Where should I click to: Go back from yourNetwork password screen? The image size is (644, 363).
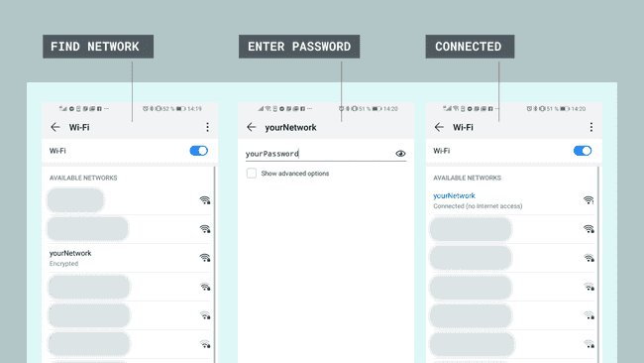pyautogui.click(x=252, y=127)
